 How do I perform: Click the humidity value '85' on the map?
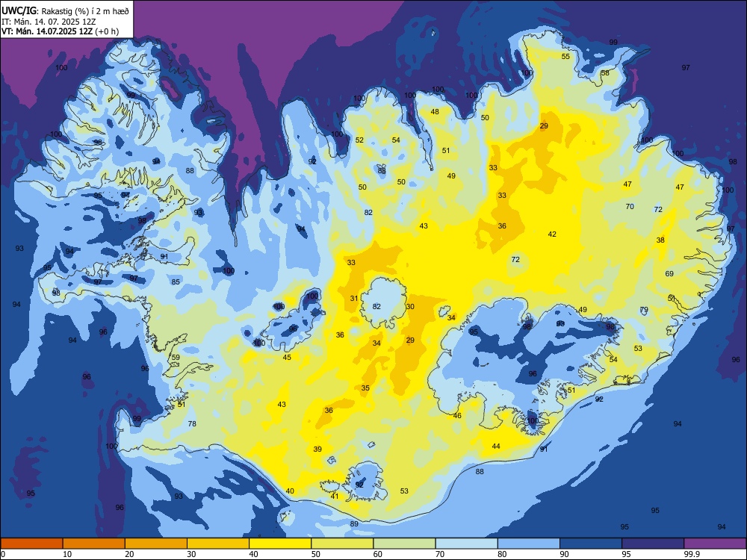click(176, 281)
